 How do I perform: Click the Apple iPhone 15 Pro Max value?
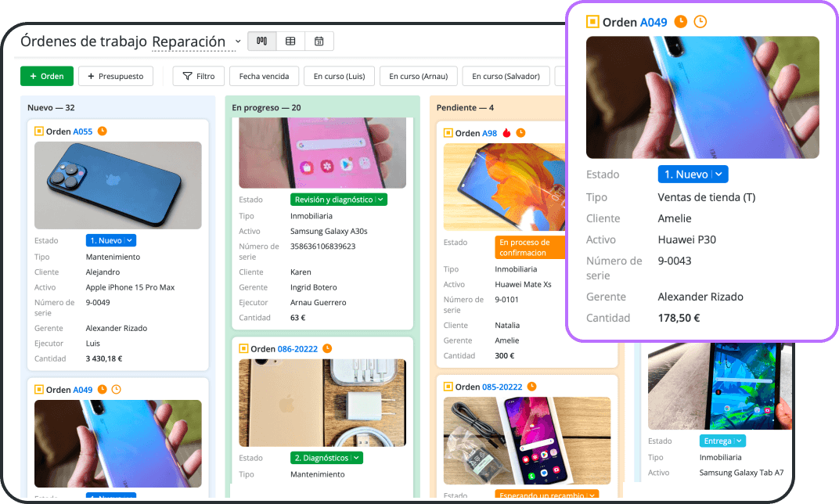click(x=130, y=287)
